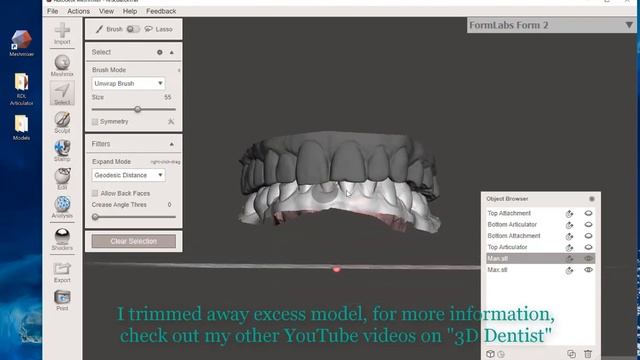Collapse the Select panel
Image resolution: width=640 pixels, height=360 pixels.
pos(172,52)
